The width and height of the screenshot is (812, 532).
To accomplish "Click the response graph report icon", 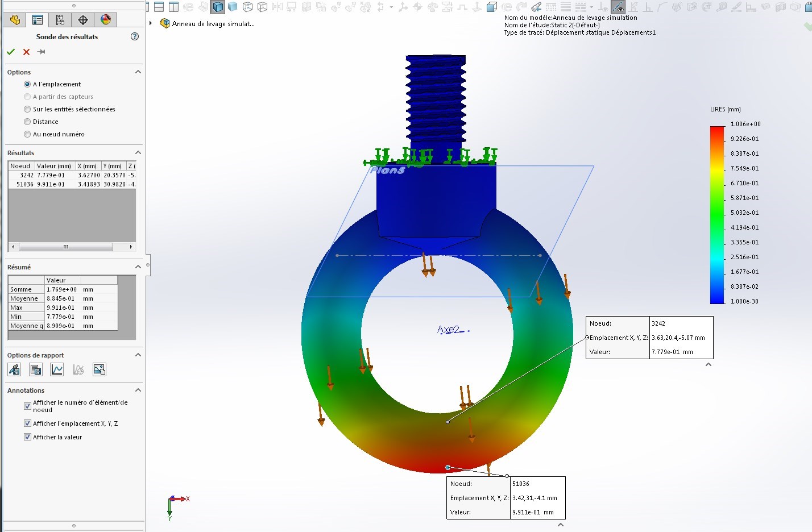I will pyautogui.click(x=78, y=370).
